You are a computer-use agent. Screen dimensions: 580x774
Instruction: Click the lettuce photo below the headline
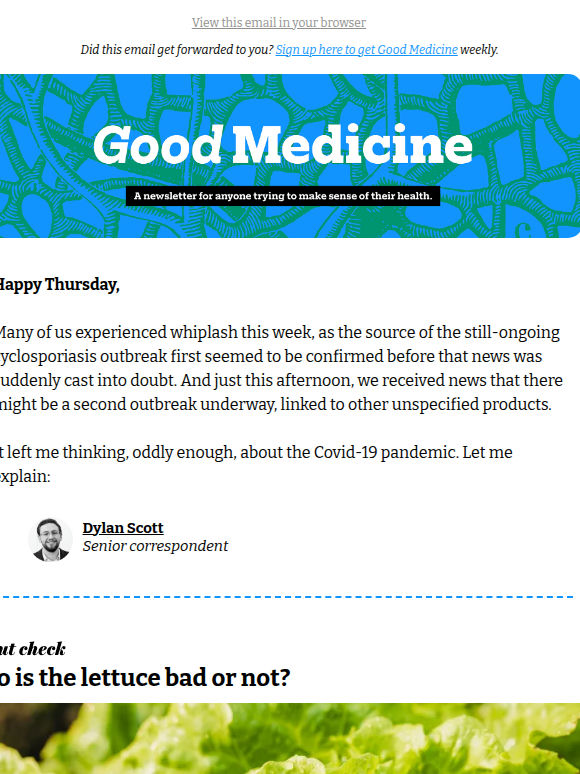[290, 738]
